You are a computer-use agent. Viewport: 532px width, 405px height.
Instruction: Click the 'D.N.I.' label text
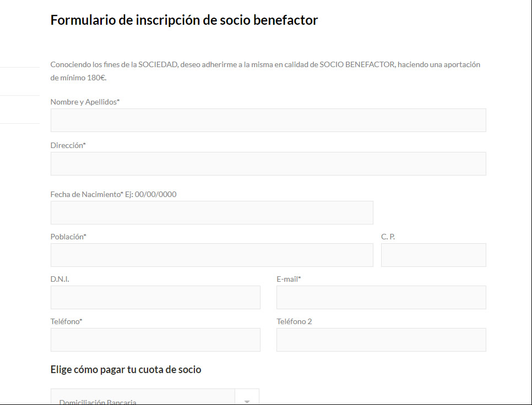59,279
